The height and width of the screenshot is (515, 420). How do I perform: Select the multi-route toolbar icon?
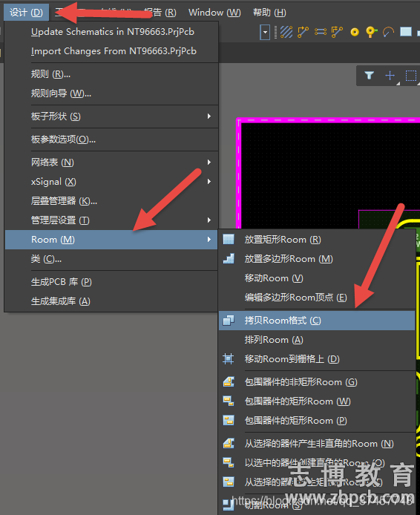click(337, 32)
